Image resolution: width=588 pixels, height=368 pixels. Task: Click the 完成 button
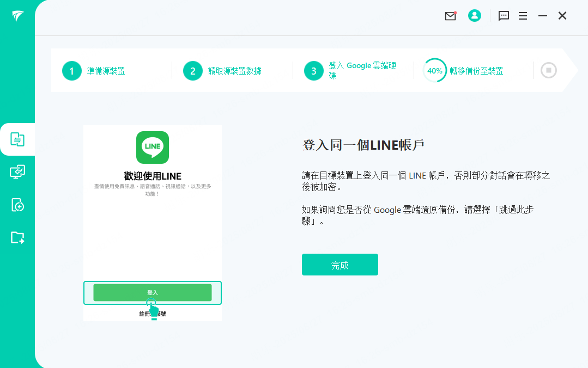pyautogui.click(x=340, y=265)
